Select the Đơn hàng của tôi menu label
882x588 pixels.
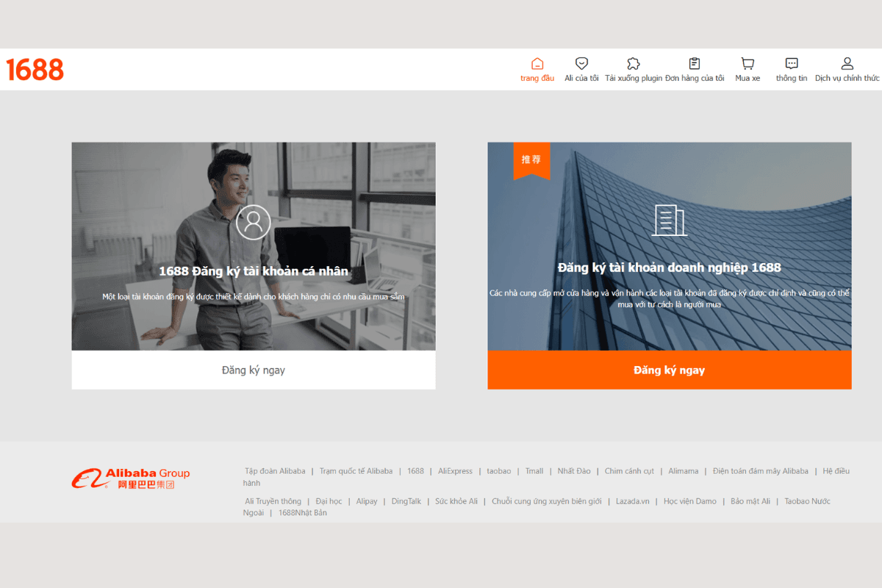pyautogui.click(x=695, y=79)
